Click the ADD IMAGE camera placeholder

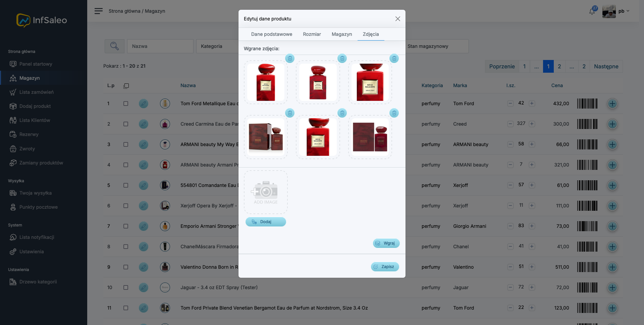pyautogui.click(x=266, y=192)
